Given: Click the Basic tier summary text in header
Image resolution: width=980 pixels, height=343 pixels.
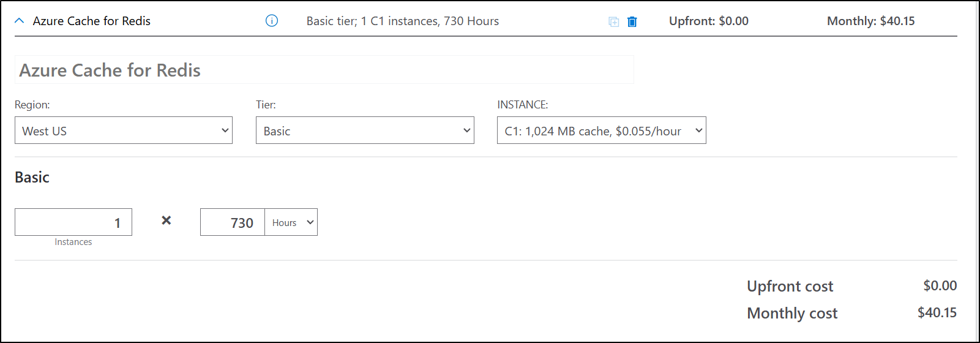Looking at the screenshot, I should (x=403, y=21).
